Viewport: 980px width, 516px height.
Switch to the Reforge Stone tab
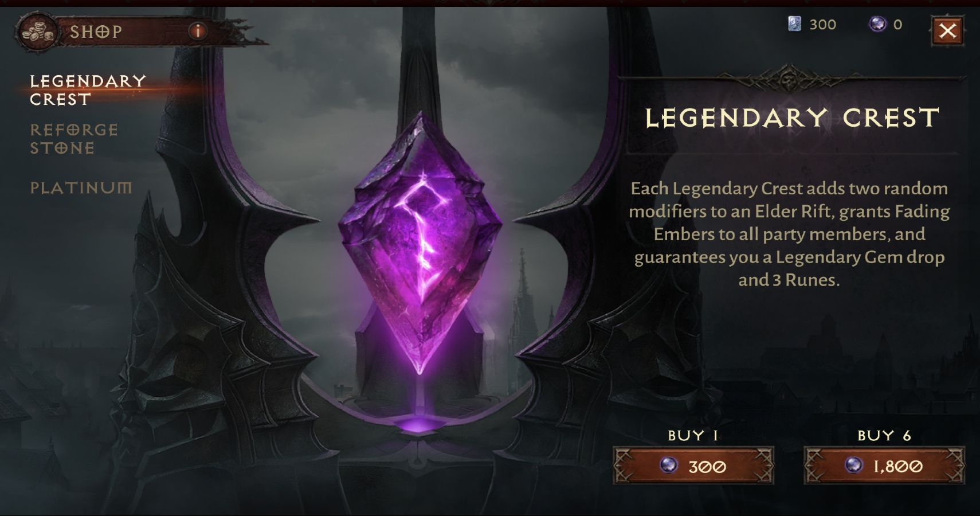[x=74, y=139]
